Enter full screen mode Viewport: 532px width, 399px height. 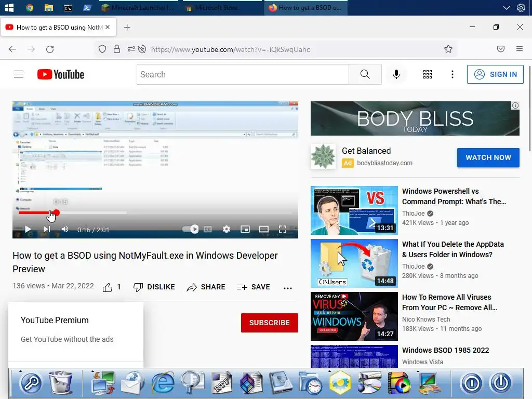point(282,229)
